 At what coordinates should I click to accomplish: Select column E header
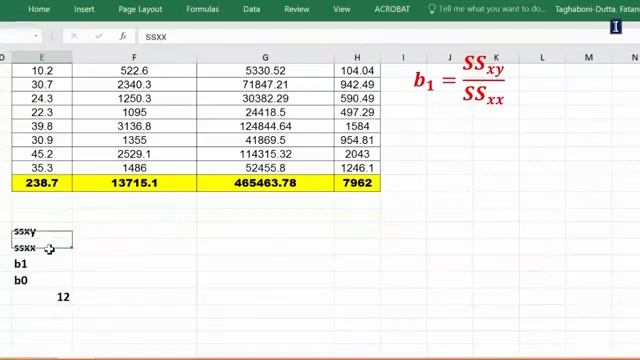42,58
